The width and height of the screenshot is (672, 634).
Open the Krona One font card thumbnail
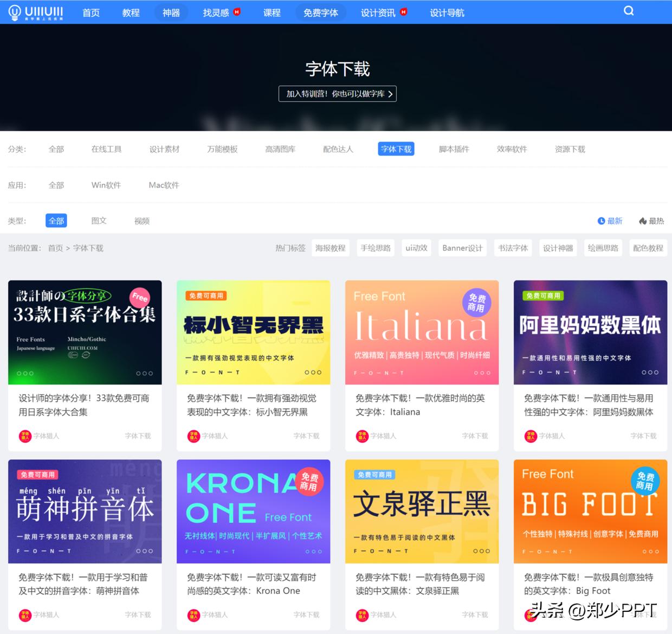tap(253, 511)
